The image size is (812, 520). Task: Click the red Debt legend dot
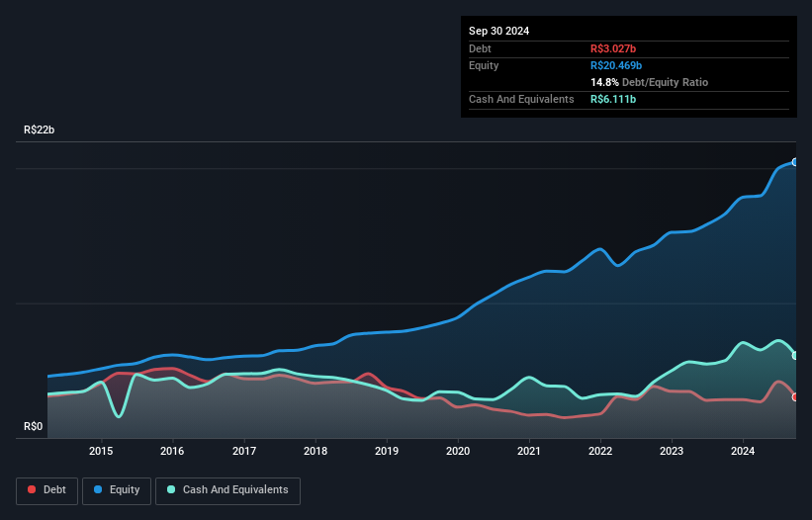tap(32, 489)
